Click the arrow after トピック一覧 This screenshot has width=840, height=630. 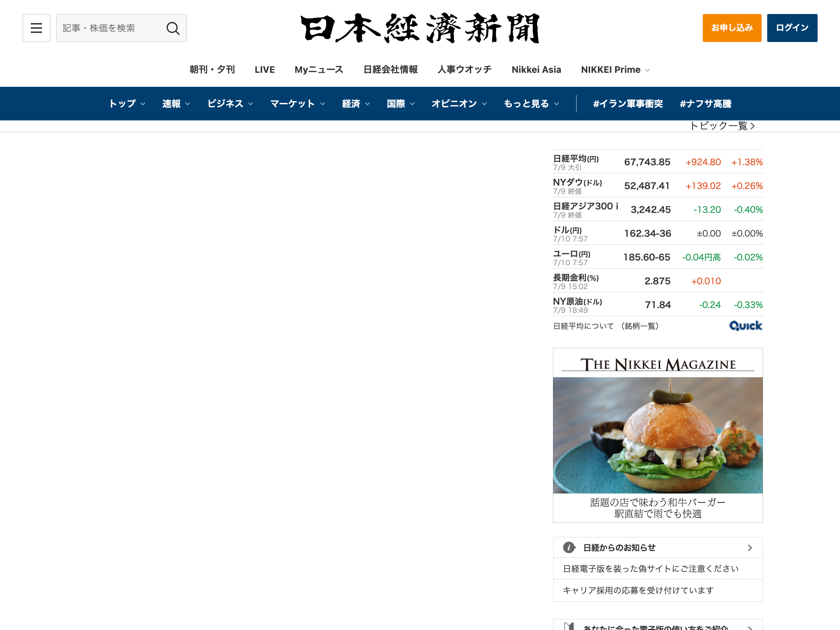pyautogui.click(x=752, y=126)
